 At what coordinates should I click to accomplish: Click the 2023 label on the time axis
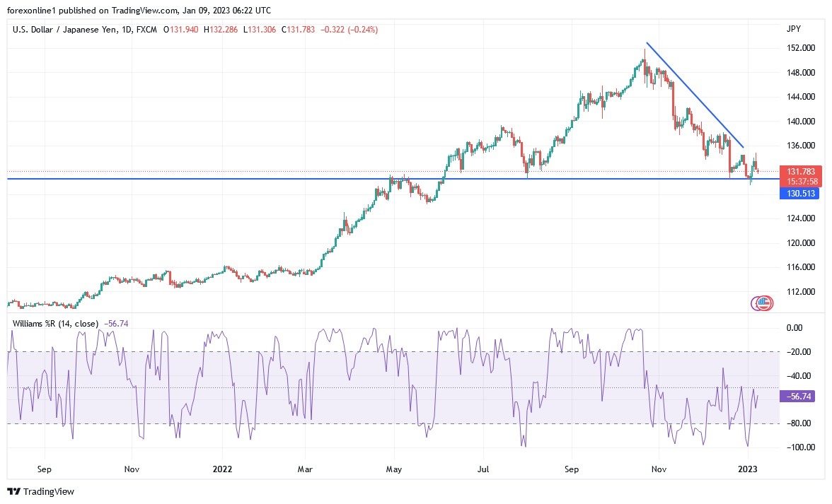(x=748, y=469)
